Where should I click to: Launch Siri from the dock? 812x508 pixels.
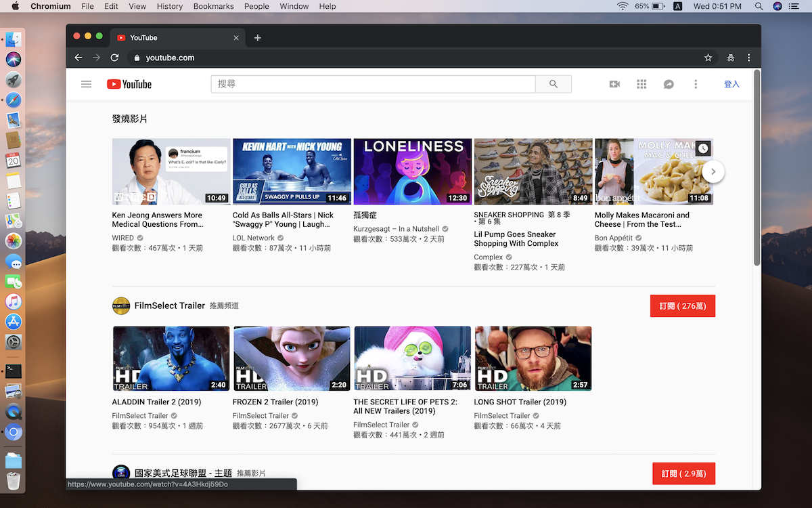(14, 60)
